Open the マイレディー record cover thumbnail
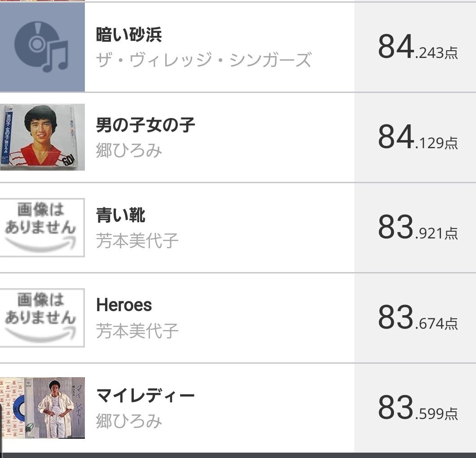This screenshot has width=476, height=458. [x=42, y=408]
